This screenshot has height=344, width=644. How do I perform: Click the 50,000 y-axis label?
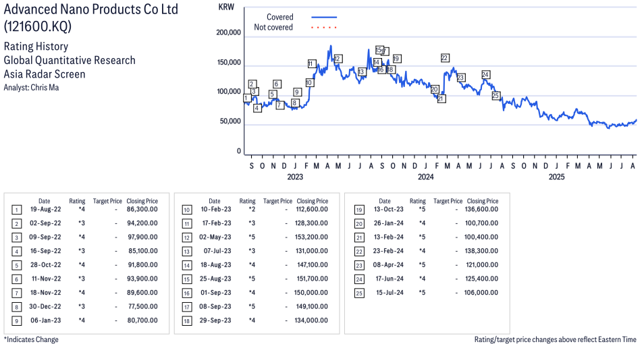230,121
